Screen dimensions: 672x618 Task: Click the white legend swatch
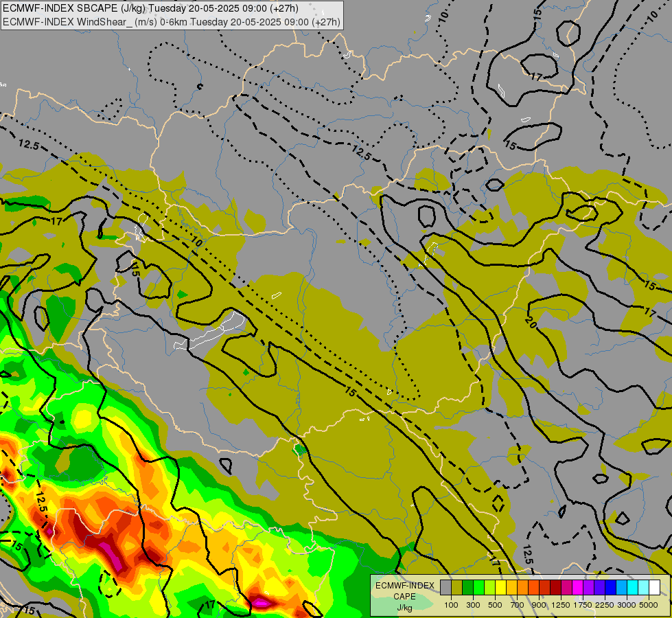[655, 587]
